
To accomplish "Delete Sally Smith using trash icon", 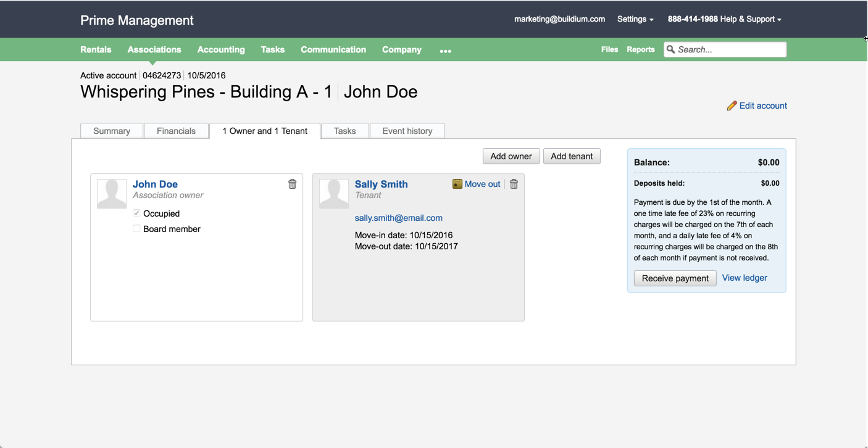I will tap(514, 184).
